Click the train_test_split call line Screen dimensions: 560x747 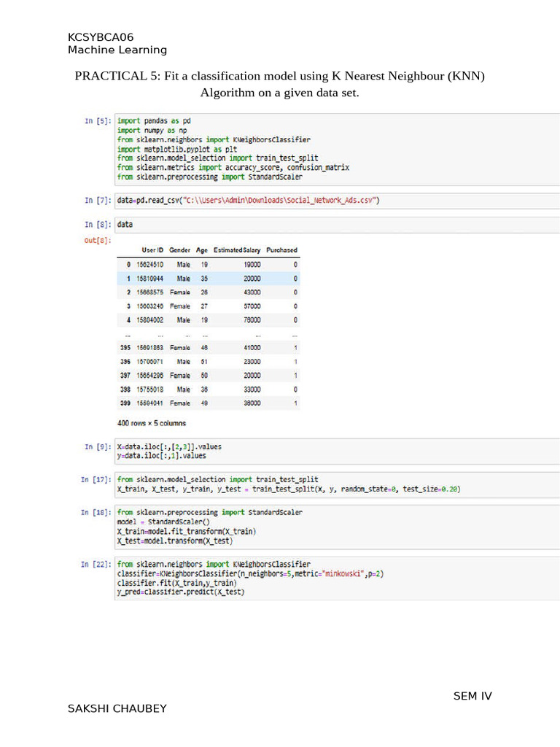coord(289,489)
